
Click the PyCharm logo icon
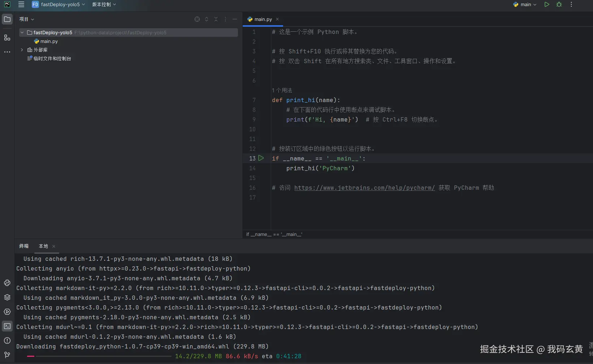(7, 4)
